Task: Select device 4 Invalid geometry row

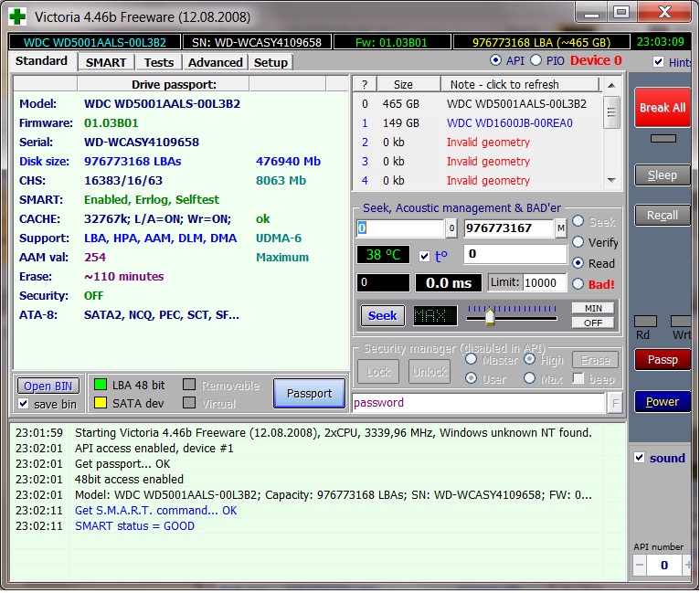Action: pyautogui.click(x=477, y=181)
